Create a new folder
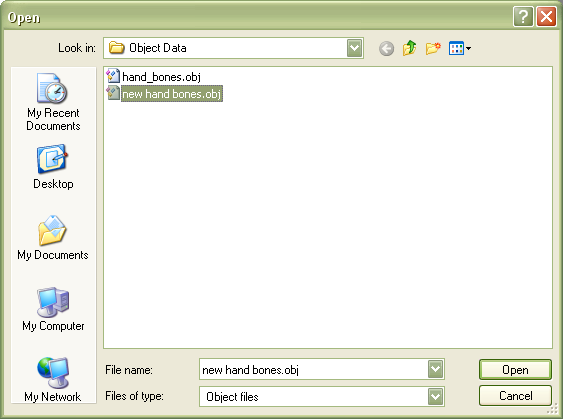 [433, 48]
